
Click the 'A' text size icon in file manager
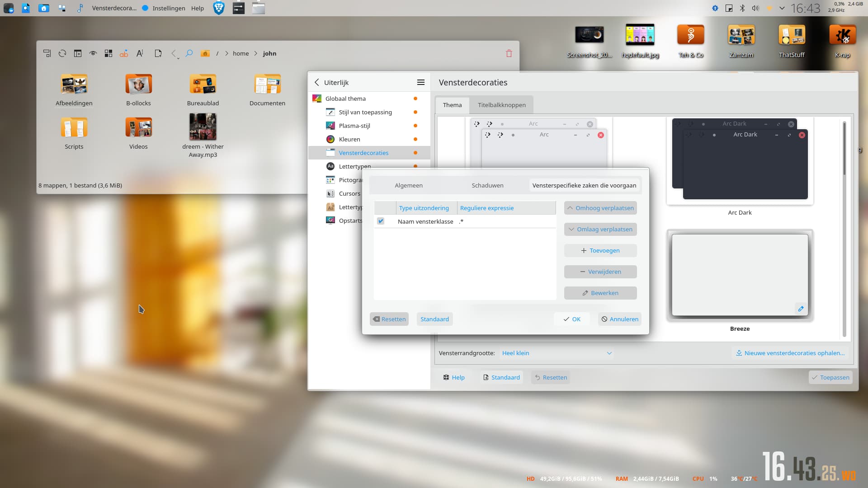(x=140, y=53)
